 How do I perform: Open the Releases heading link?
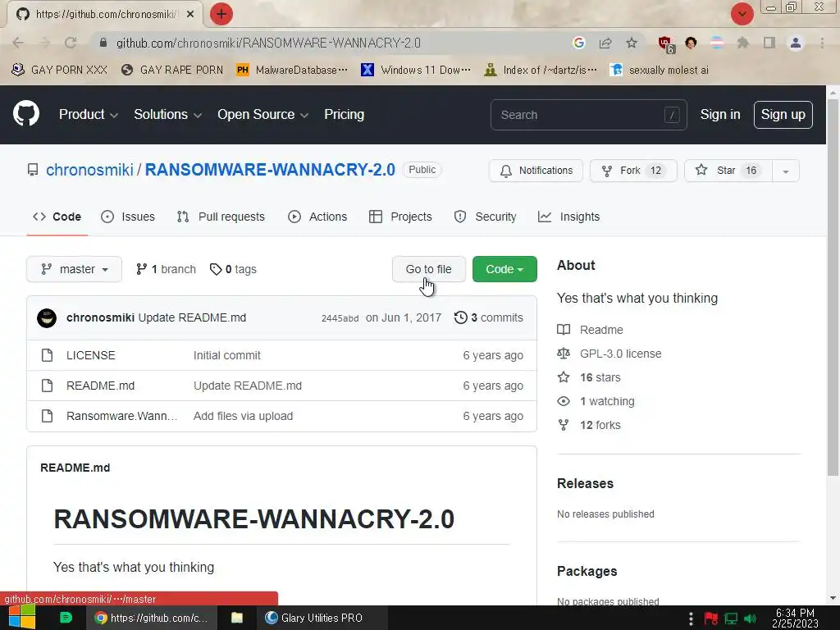585,483
